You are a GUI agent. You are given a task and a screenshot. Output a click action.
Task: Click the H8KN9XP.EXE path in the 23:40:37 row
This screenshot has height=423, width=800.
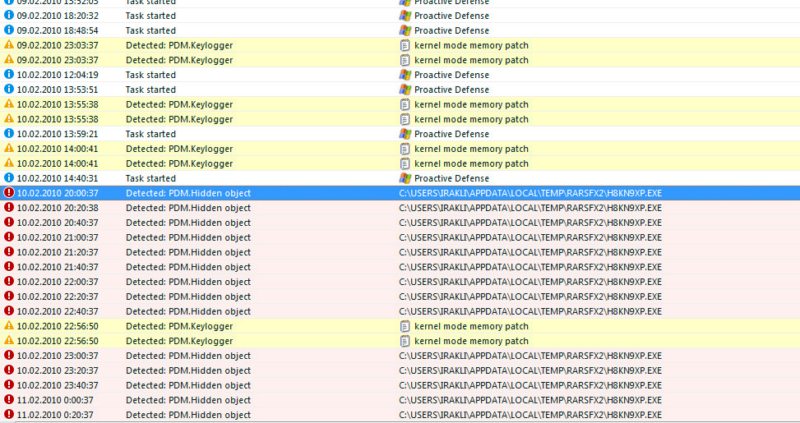click(531, 386)
